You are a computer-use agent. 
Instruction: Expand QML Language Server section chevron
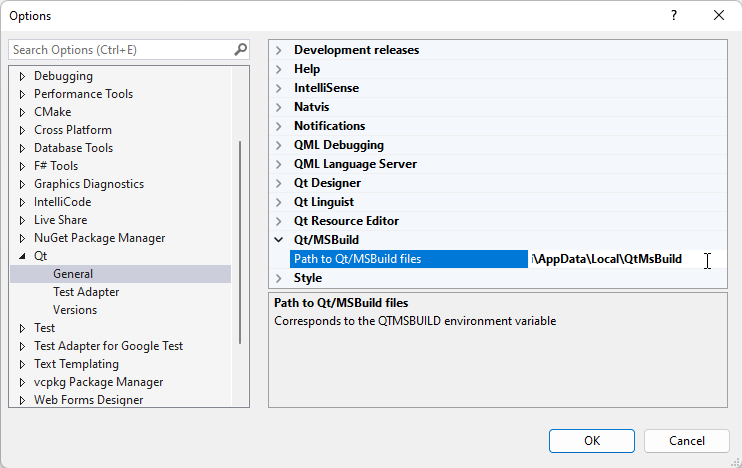coord(279,164)
